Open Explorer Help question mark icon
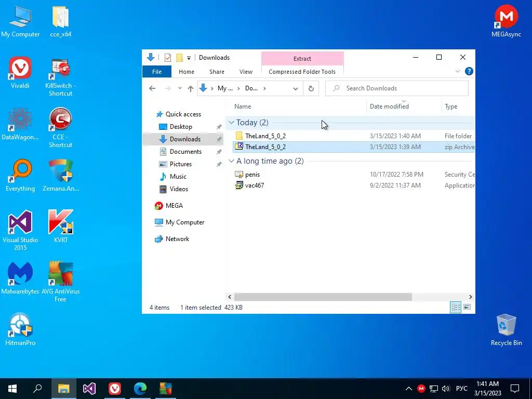The image size is (532, 399). [x=469, y=71]
